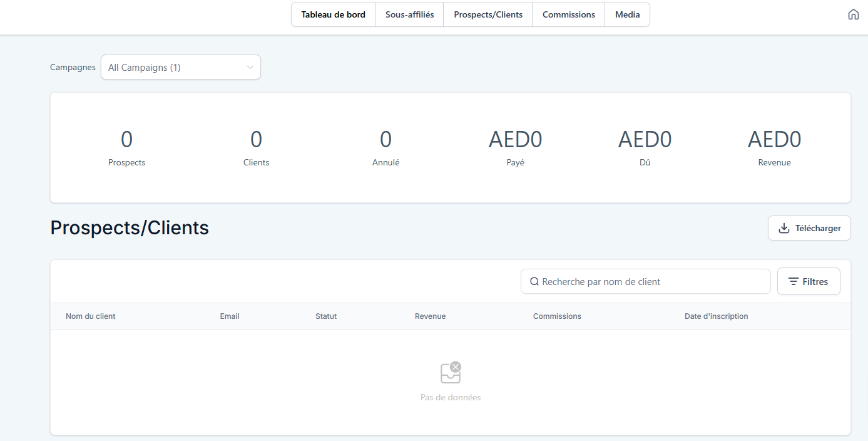Click the 'Nom du client' column header

tap(91, 316)
